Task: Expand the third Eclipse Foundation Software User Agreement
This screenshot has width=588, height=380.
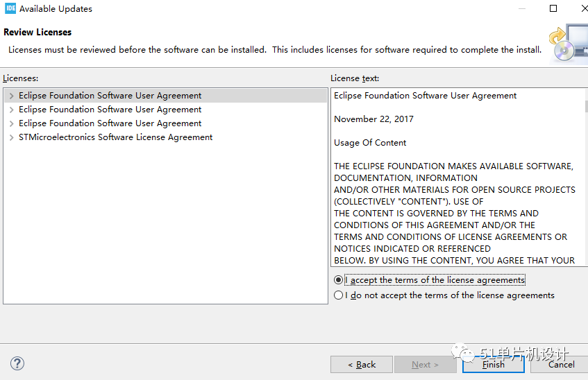Action: click(x=12, y=123)
